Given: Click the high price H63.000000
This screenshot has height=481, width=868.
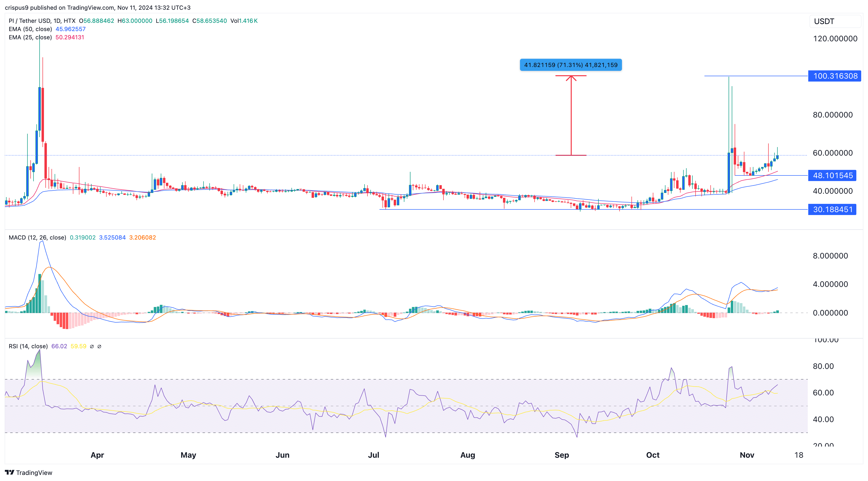Looking at the screenshot, I should pos(135,21).
